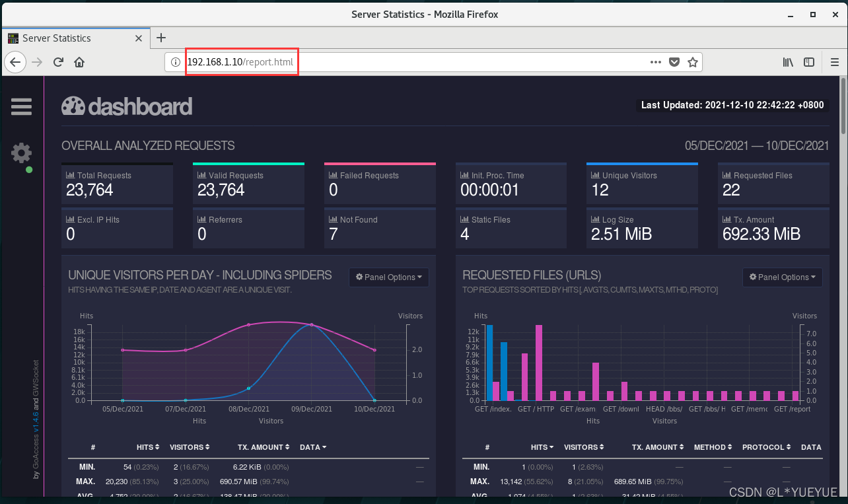Screen dimensions: 848x504
Task: Click the Init. Proc. Time 00:00:01 value
Action: pos(489,190)
